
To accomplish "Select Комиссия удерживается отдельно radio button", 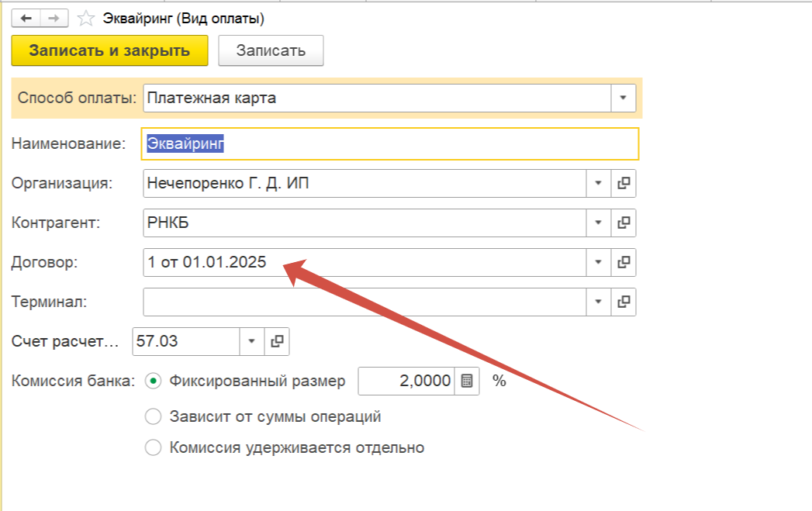I will 154,447.
